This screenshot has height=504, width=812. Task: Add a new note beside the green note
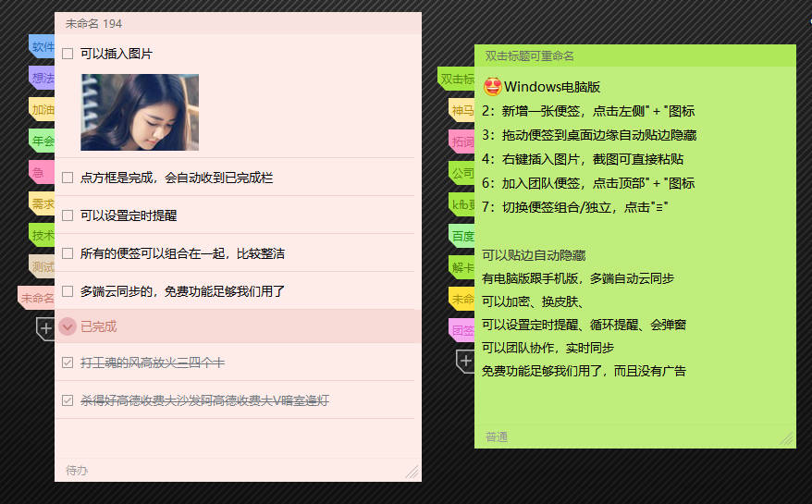[x=465, y=361]
